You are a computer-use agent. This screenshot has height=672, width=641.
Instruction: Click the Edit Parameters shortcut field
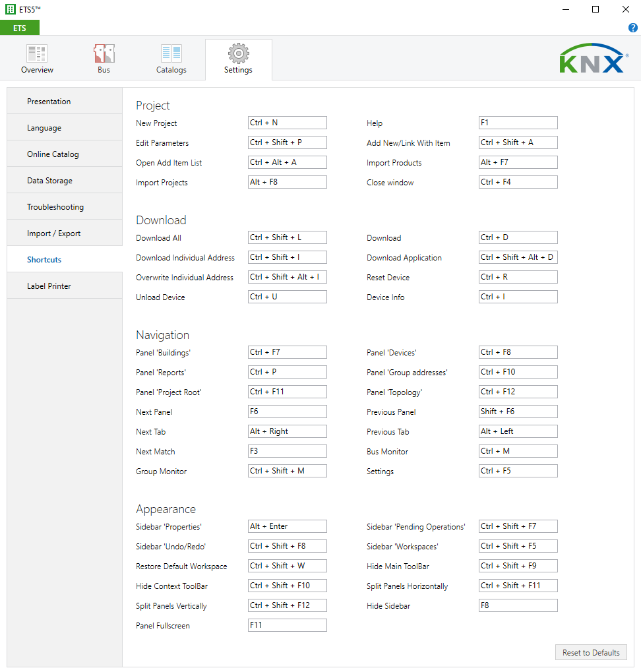pos(287,142)
